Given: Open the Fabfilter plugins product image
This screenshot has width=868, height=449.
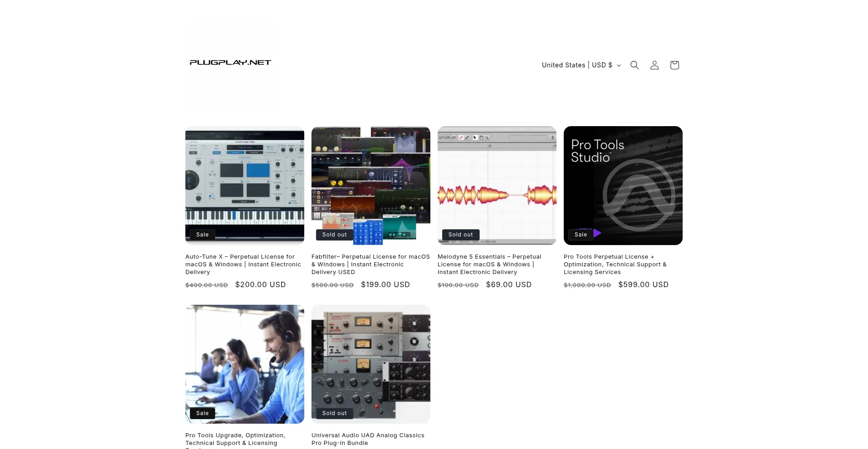Looking at the screenshot, I should point(371,185).
